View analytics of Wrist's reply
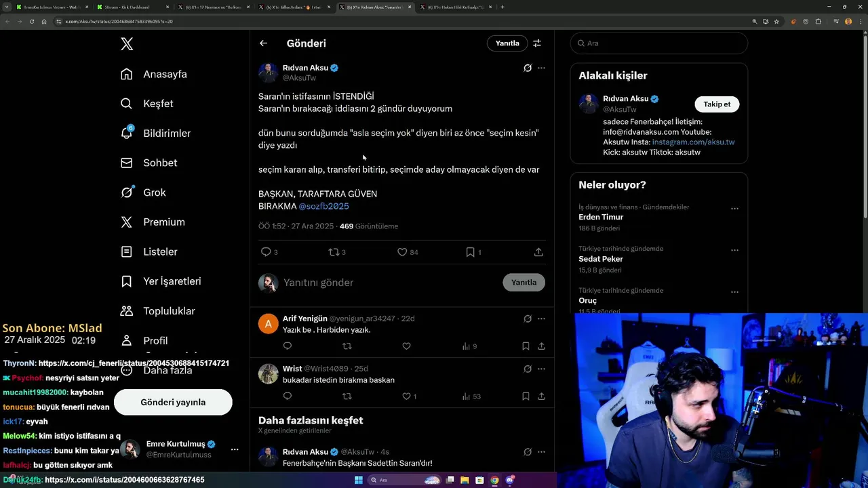Screen dimensions: 868x488 click(x=471, y=396)
